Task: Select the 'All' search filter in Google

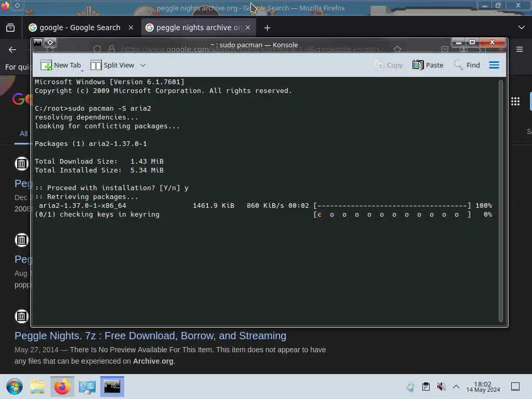Action: (x=23, y=134)
